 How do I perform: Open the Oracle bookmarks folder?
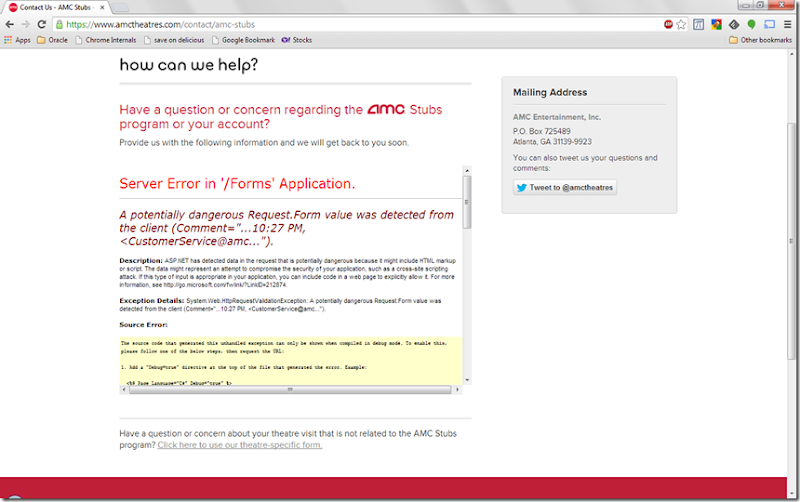tap(53, 40)
